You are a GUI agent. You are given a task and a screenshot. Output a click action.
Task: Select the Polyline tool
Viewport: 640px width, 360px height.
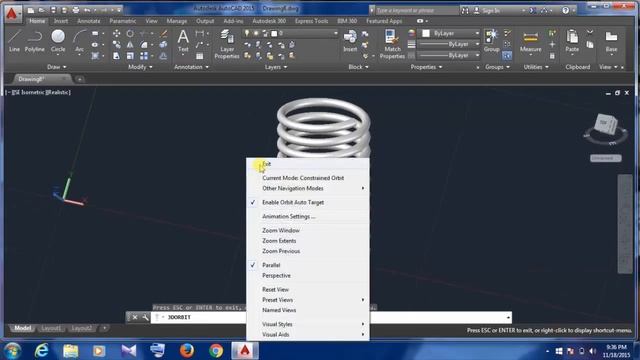click(35, 41)
